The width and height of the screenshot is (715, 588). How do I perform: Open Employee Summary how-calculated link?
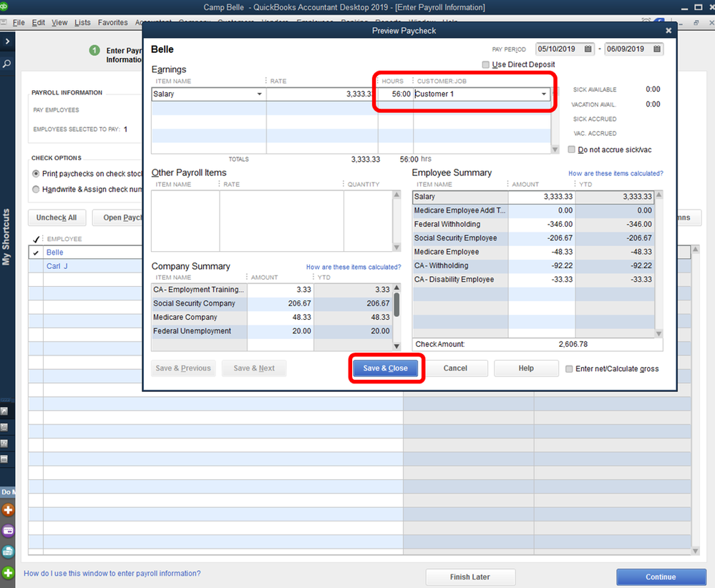point(616,174)
